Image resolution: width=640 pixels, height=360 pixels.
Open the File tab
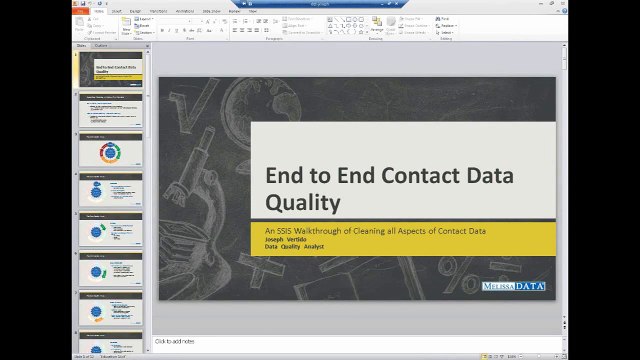(x=80, y=11)
